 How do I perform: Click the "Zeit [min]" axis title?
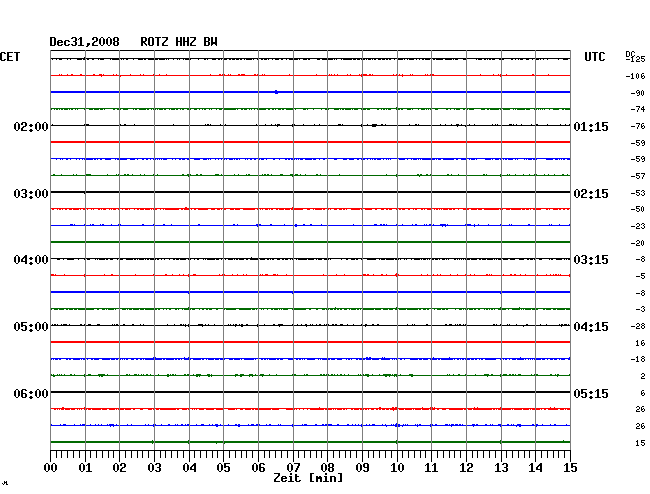308,478
